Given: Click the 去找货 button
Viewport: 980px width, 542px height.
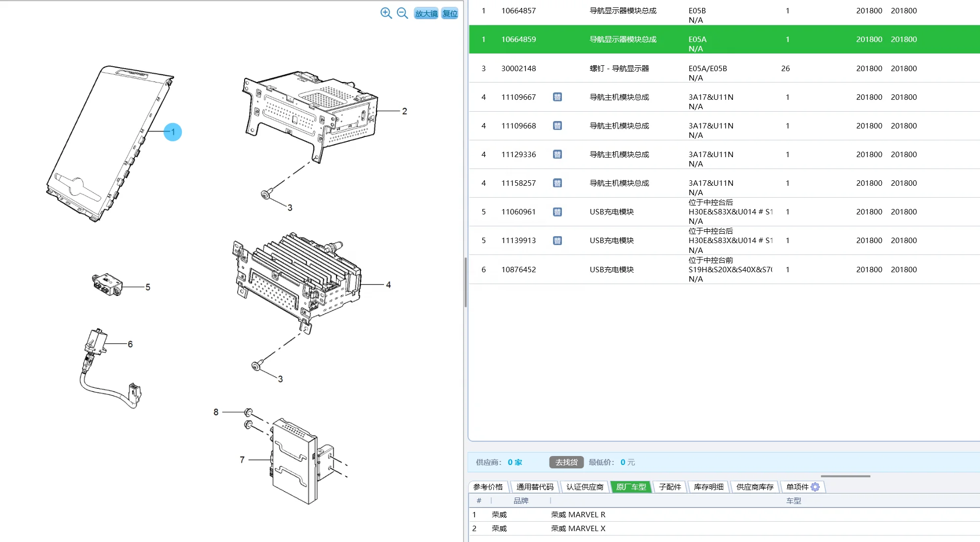Looking at the screenshot, I should 566,462.
